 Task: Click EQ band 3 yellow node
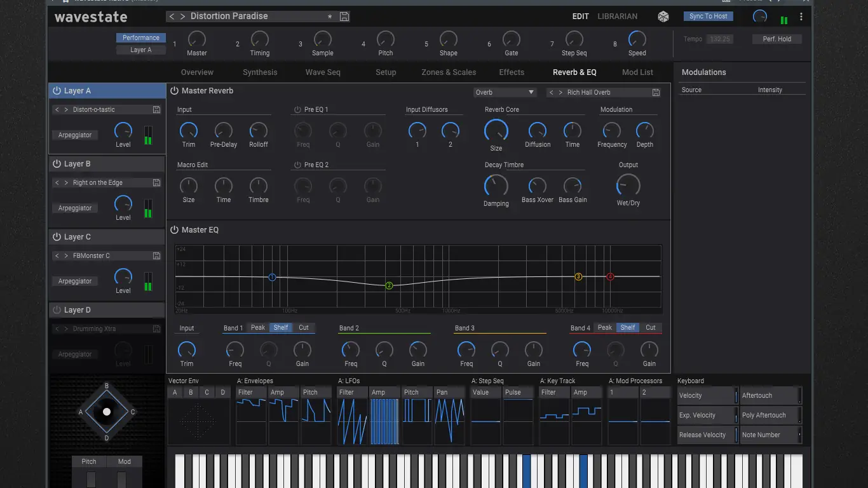(x=578, y=277)
